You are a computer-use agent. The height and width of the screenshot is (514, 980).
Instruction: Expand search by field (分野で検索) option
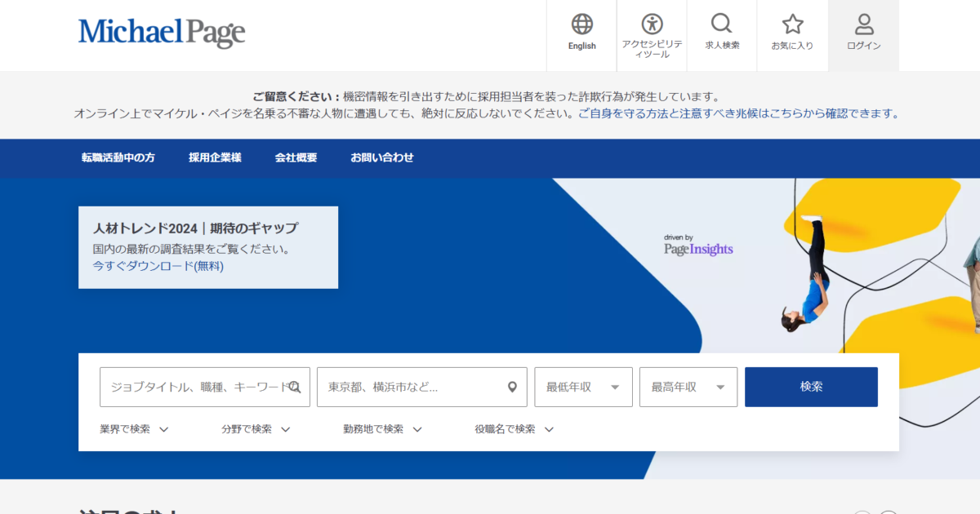[256, 429]
